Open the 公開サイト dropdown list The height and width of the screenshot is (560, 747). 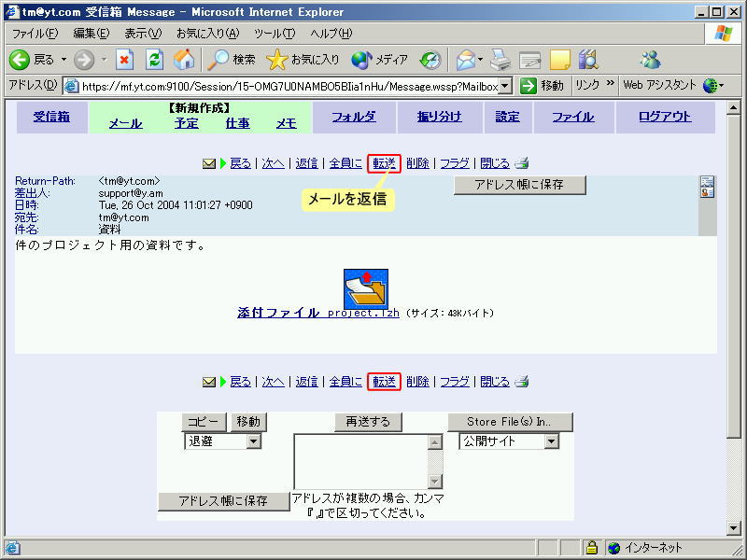(x=551, y=441)
